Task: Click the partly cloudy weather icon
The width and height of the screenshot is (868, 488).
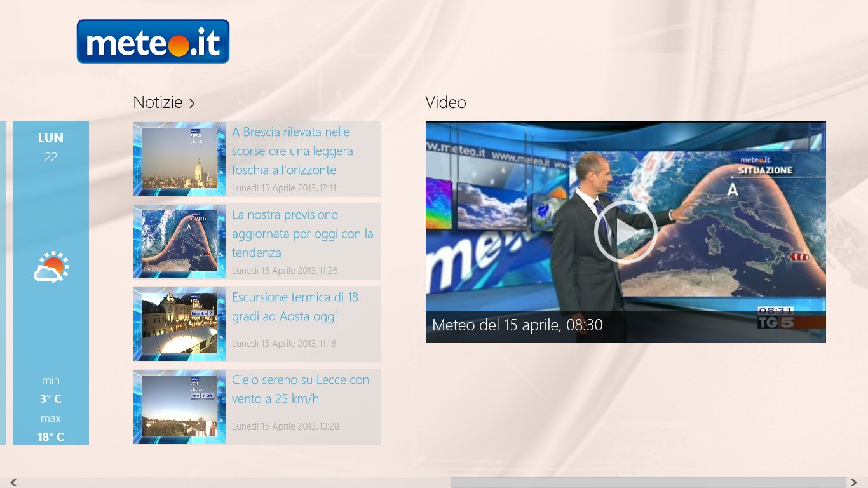Action: click(51, 268)
